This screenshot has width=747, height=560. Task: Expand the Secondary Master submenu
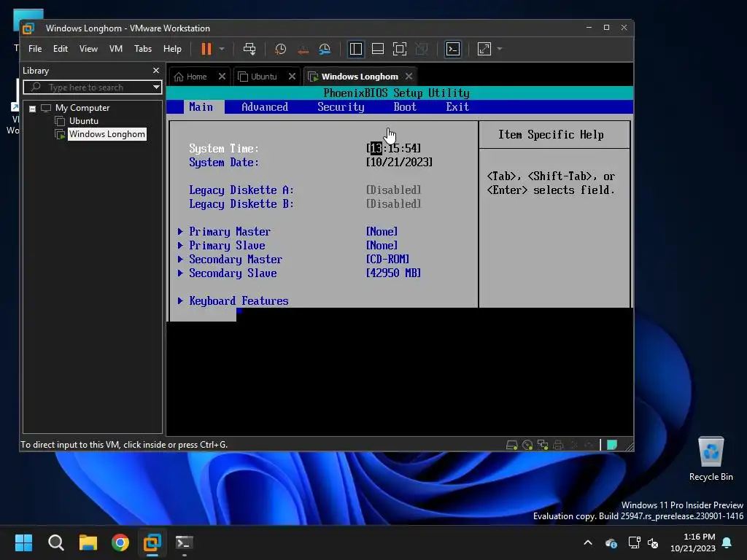[230, 260]
